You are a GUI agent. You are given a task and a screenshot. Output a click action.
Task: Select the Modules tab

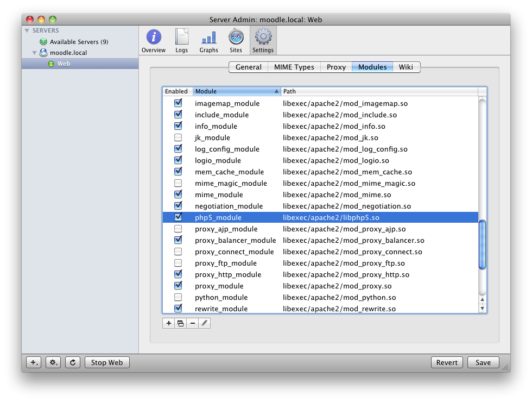point(372,67)
